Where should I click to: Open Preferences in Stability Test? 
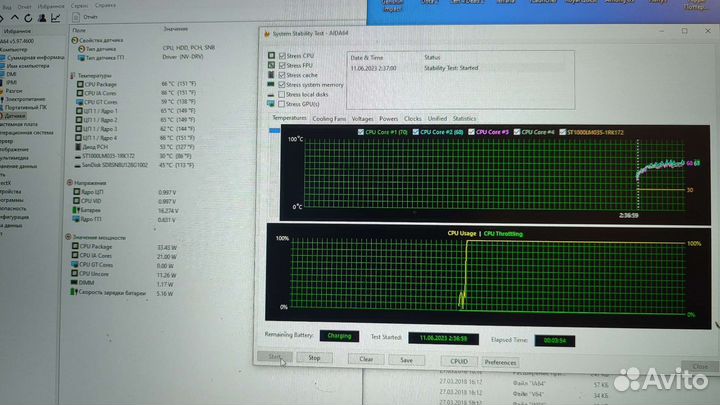point(500,362)
